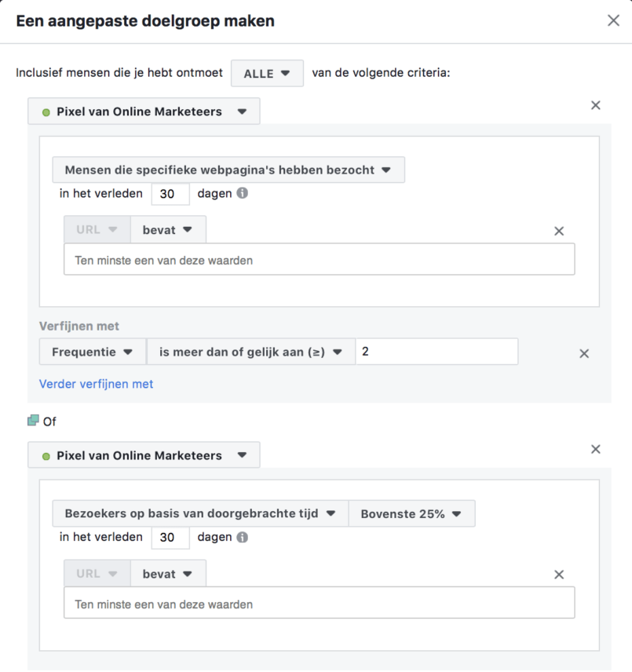632x672 pixels.
Task: Remove the first Pixel criteria block
Action: click(595, 105)
